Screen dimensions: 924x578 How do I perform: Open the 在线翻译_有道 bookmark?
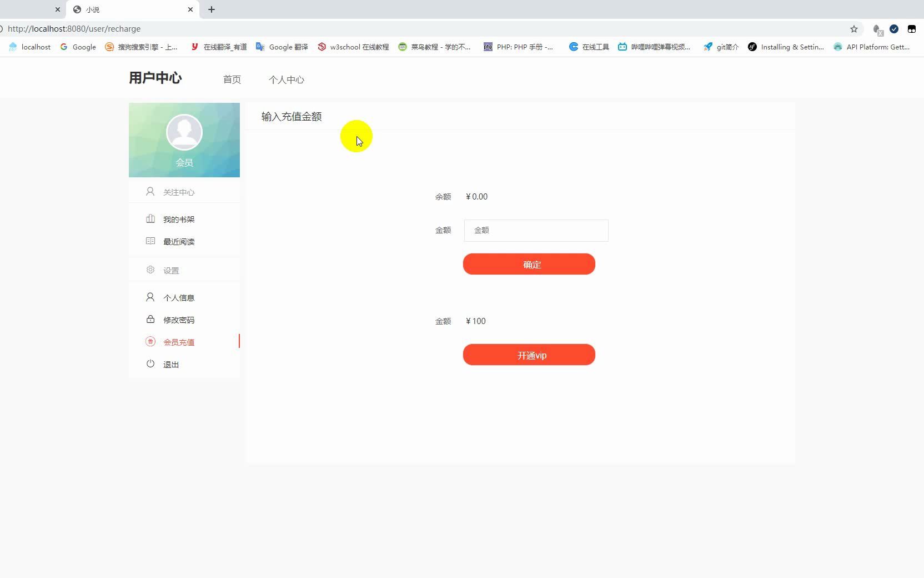click(x=218, y=47)
